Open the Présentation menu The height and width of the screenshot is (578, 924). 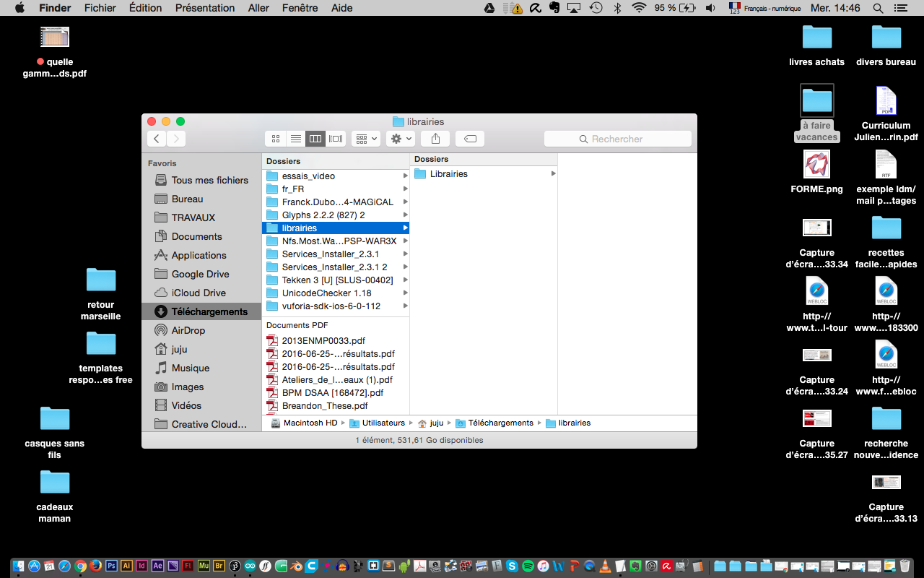(x=205, y=8)
